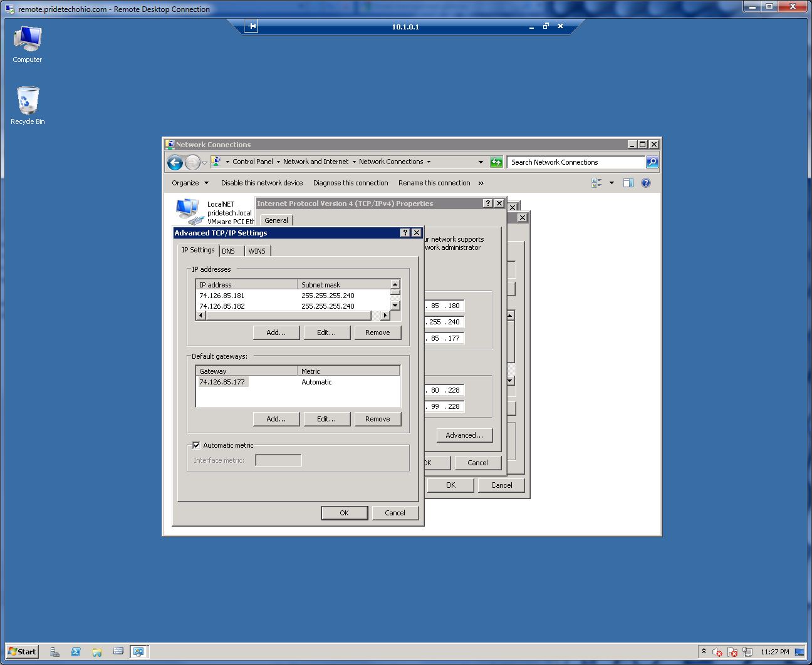Click in Search Network Connections field
This screenshot has width=812, height=665.
[576, 162]
